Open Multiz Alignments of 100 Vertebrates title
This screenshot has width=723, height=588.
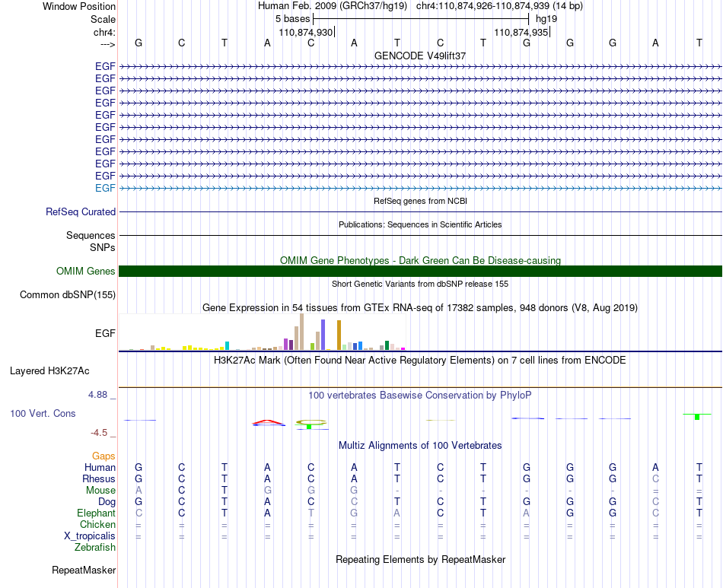(420, 446)
